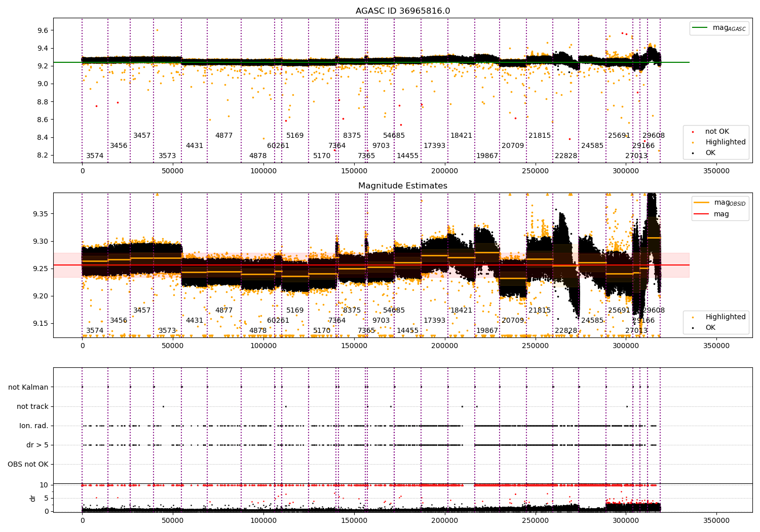This screenshot has width=760, height=532.
Task: Select 'Highlighted' legend entry in Magnitude Estimates plot
Action: point(726,317)
